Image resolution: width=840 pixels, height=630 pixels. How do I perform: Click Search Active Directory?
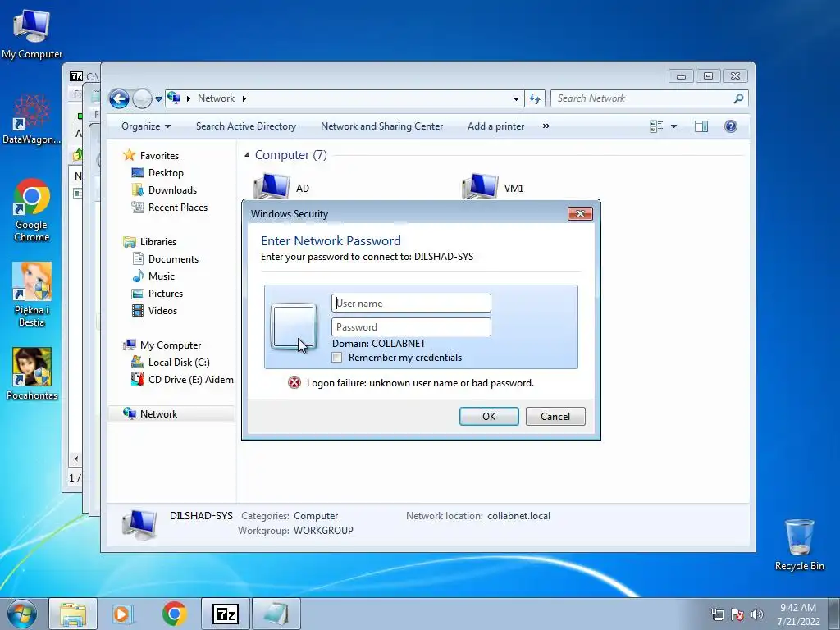(x=246, y=126)
